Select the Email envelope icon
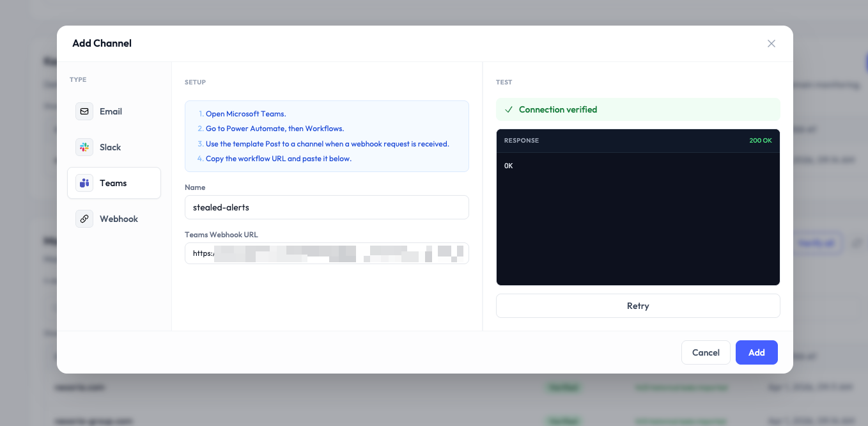Image resolution: width=868 pixels, height=426 pixels. [84, 111]
